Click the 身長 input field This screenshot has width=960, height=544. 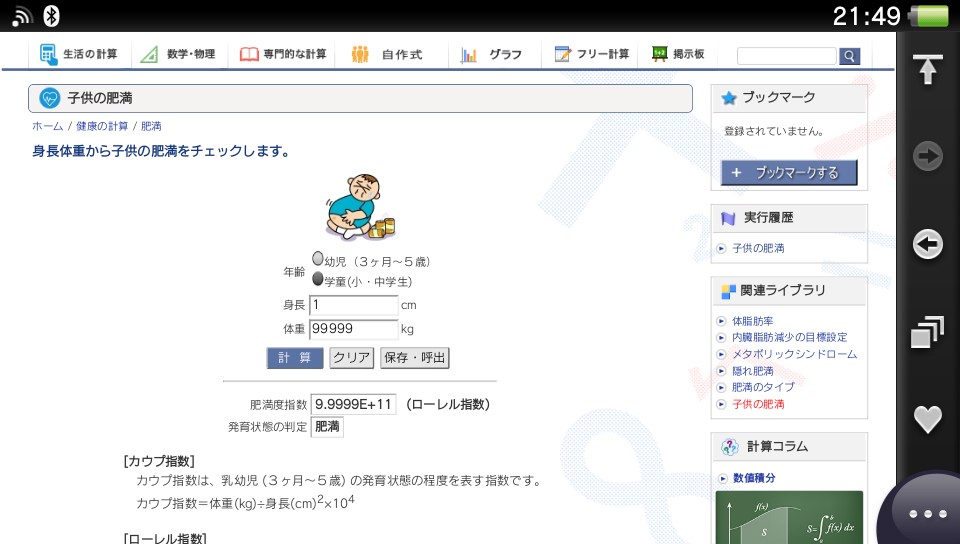(354, 305)
